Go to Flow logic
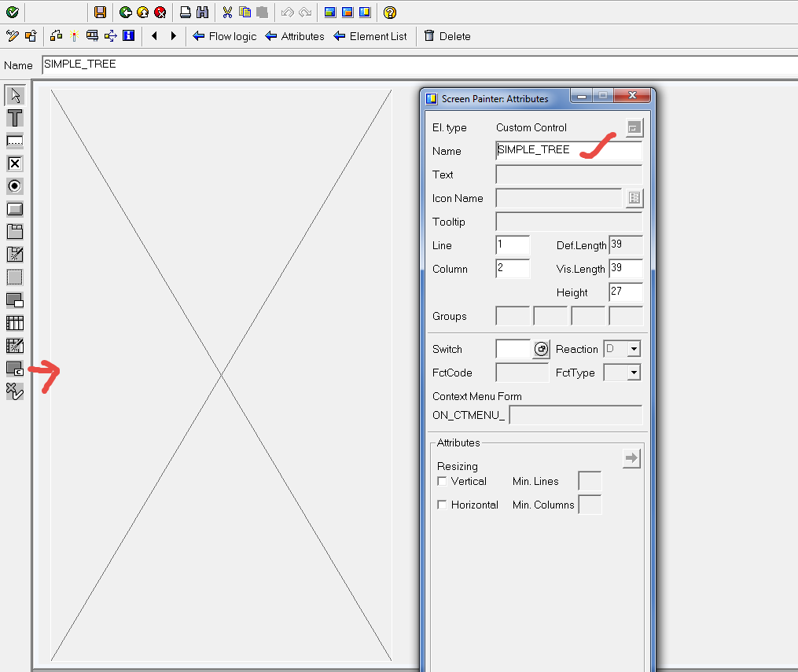 pos(224,36)
